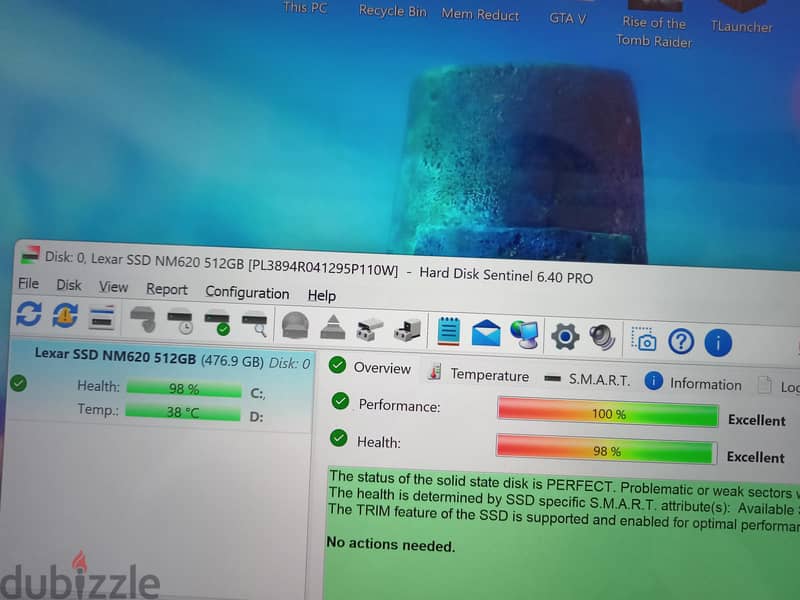Click the gray dome-shaped toolbar icon
The image size is (800, 600).
tap(295, 326)
